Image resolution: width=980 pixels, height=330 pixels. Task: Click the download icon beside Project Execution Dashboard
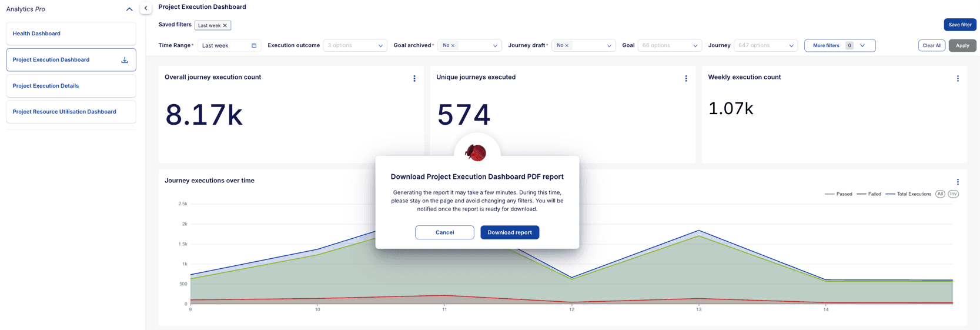pos(125,60)
